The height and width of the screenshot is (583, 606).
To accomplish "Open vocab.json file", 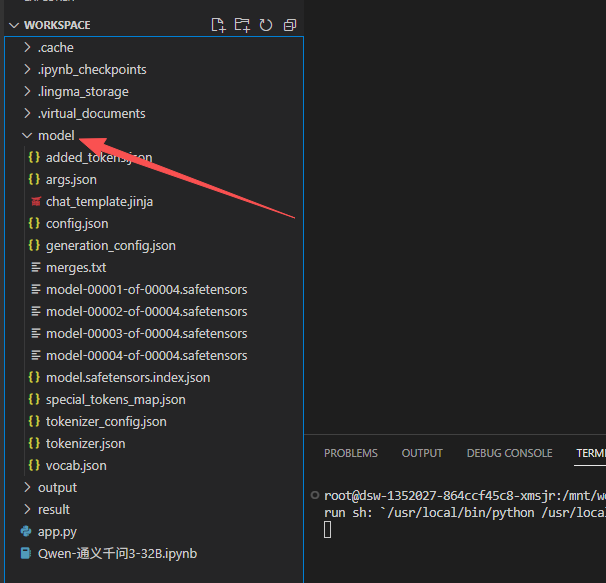I will 76,466.
